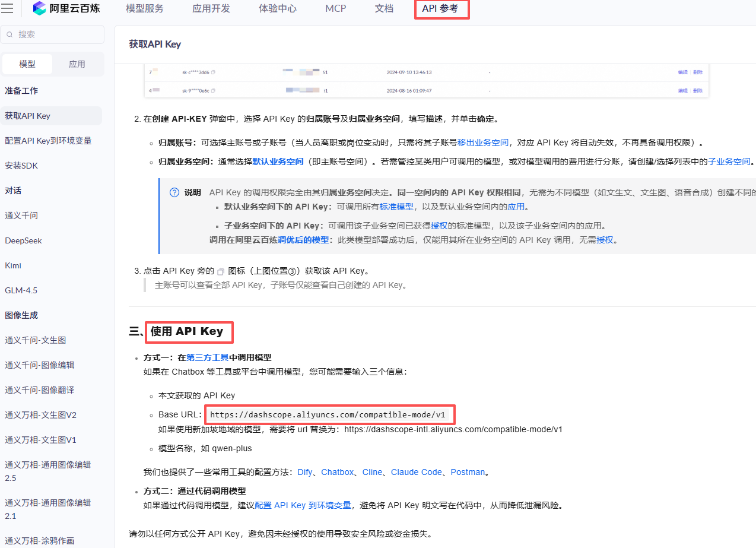The width and height of the screenshot is (756, 548).
Task: Open the Claude Code configuration link
Action: point(417,472)
